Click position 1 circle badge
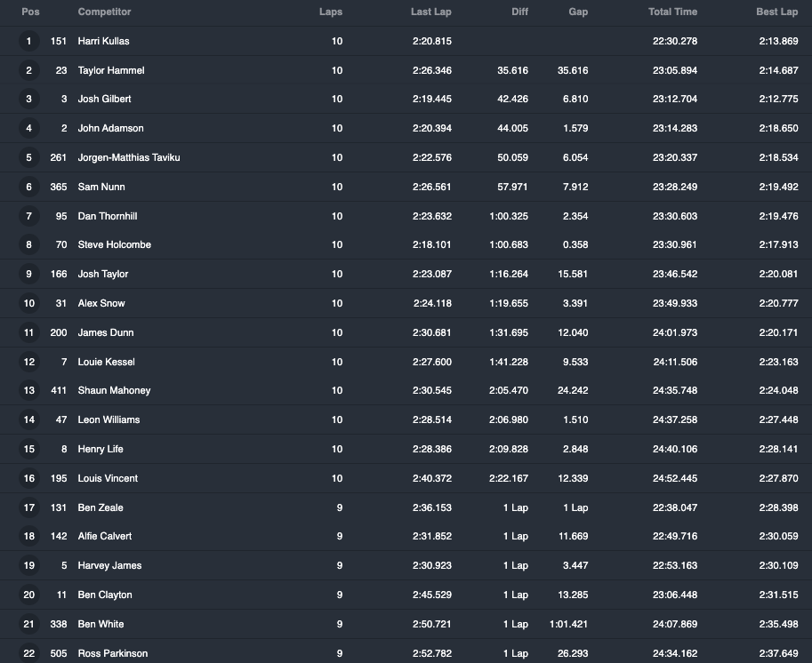 (29, 41)
